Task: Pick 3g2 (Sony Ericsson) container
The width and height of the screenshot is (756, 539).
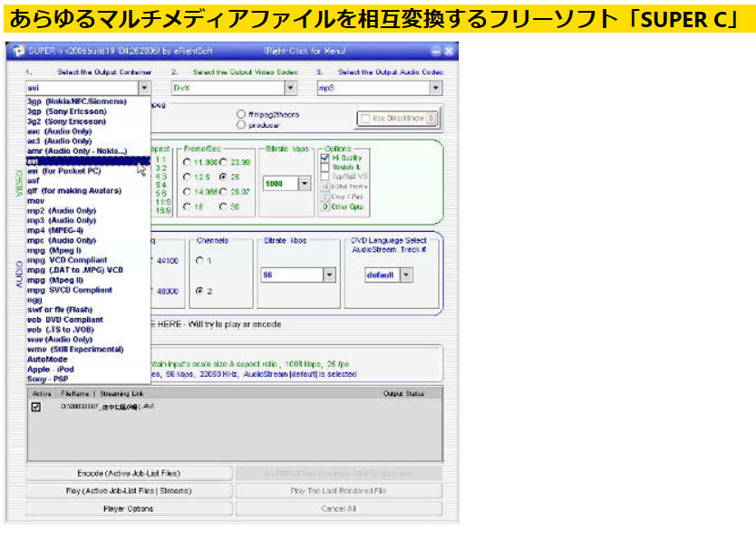Action: (x=66, y=121)
